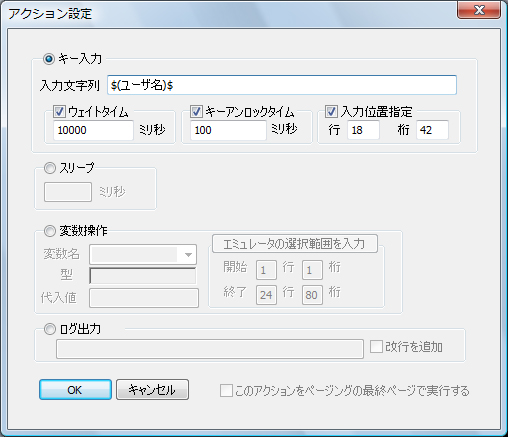The width and height of the screenshot is (508, 437).
Task: Close the アクション設定 dialog
Action: pyautogui.click(x=479, y=10)
